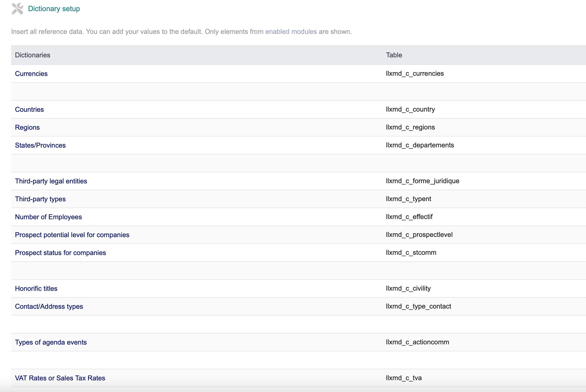The height and width of the screenshot is (392, 586).
Task: Open the Regions dictionary
Action: pyautogui.click(x=27, y=127)
